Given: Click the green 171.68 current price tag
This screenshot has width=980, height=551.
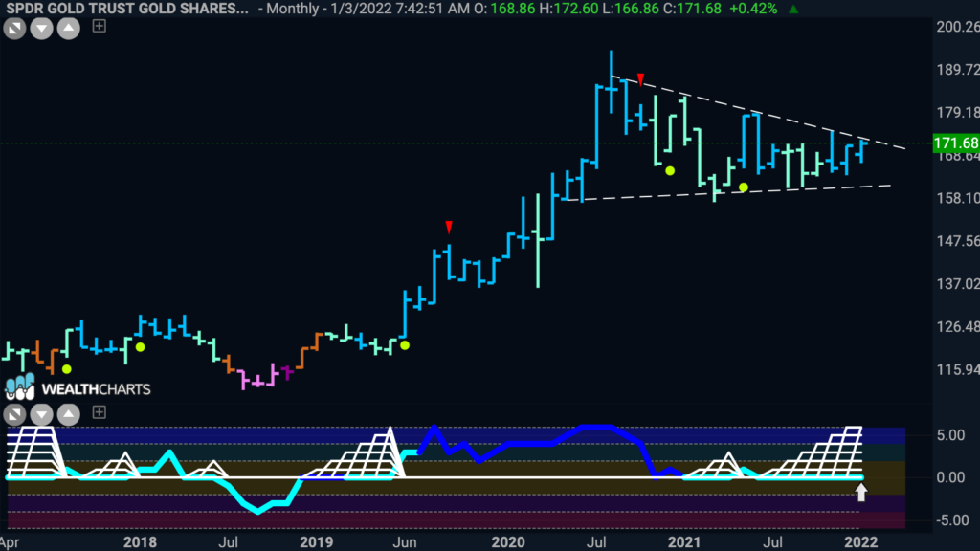Looking at the screenshot, I should point(956,143).
